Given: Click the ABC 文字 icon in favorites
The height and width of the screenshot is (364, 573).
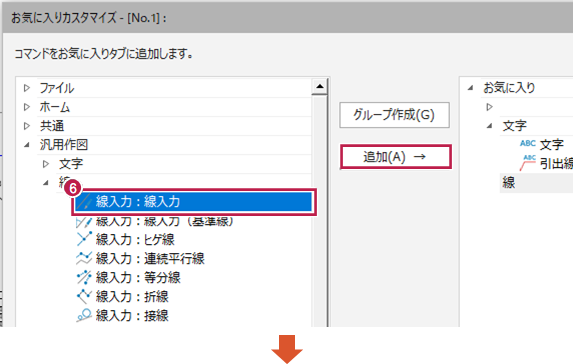Looking at the screenshot, I should [528, 144].
